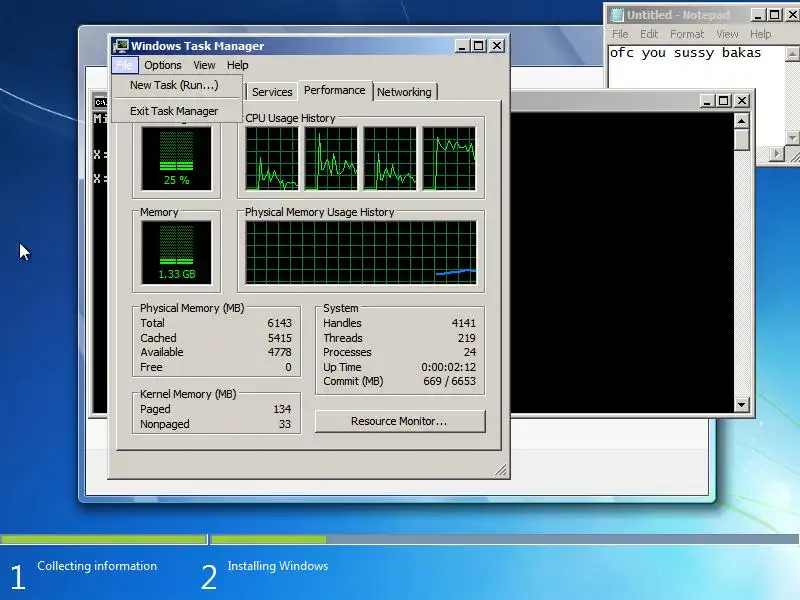The width and height of the screenshot is (800, 600).
Task: Click the Collecting information progress bar
Action: point(104,539)
